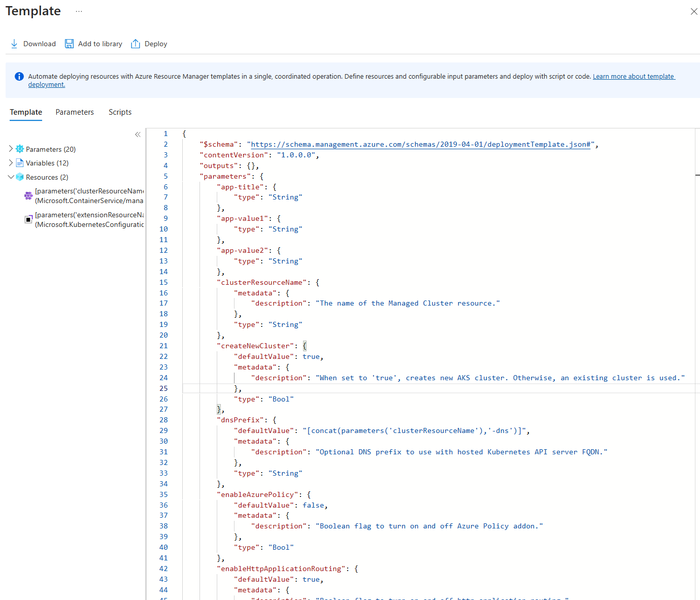Collapse the Resources (2) tree node

(x=11, y=177)
